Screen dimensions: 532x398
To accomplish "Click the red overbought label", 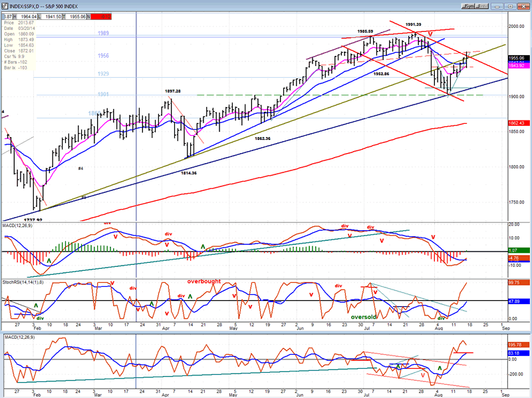I will [204, 282].
